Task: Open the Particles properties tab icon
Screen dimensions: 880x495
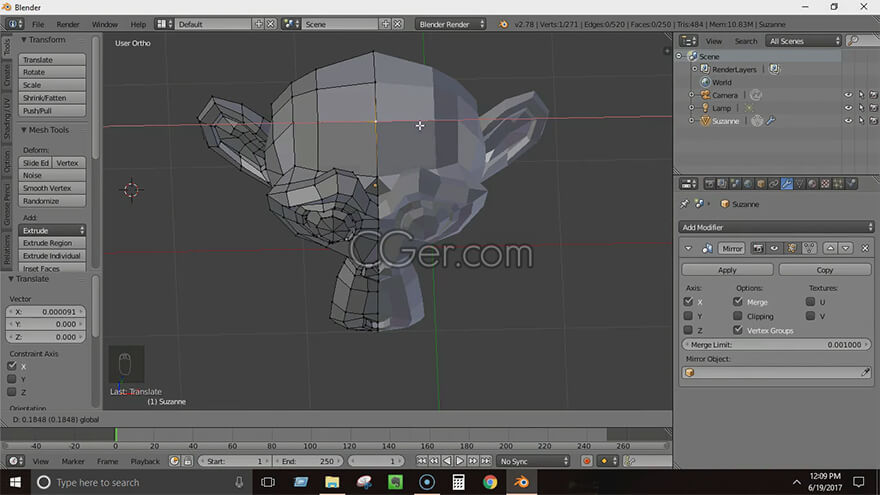Action: point(838,184)
